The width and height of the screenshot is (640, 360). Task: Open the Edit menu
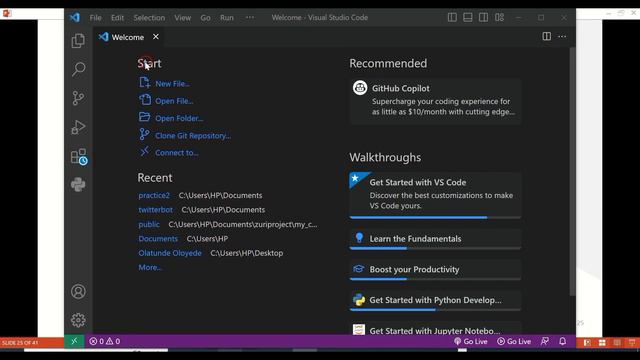pyautogui.click(x=117, y=18)
